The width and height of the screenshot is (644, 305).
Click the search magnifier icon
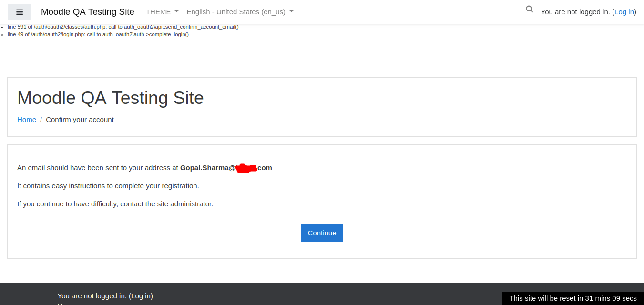pyautogui.click(x=529, y=9)
